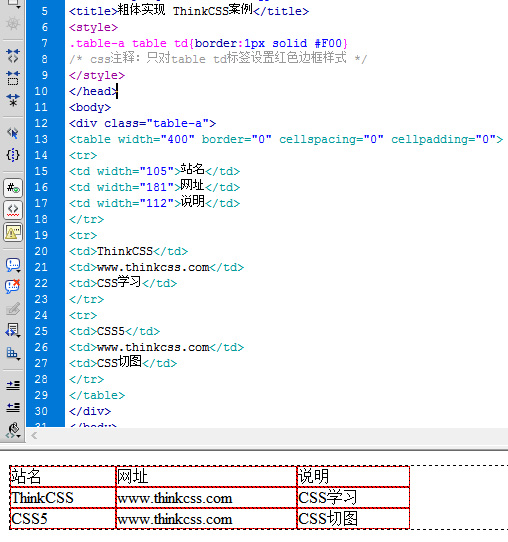Screen dimensions: 508x542
Task: Click the CSS学习 td code line
Action: pyautogui.click(x=123, y=282)
